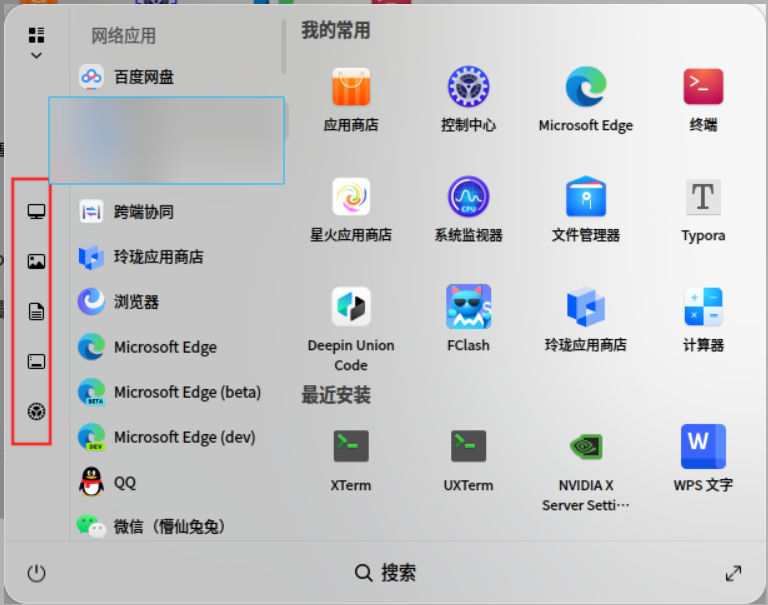
Task: Open NVIDIA X Server Settings
Action: (x=586, y=470)
